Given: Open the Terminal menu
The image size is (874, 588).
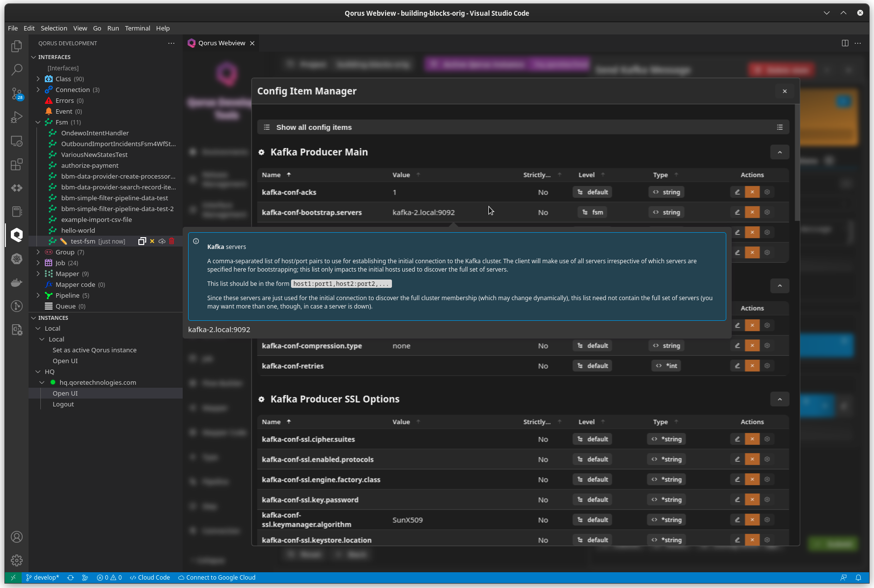Looking at the screenshot, I should pos(137,28).
